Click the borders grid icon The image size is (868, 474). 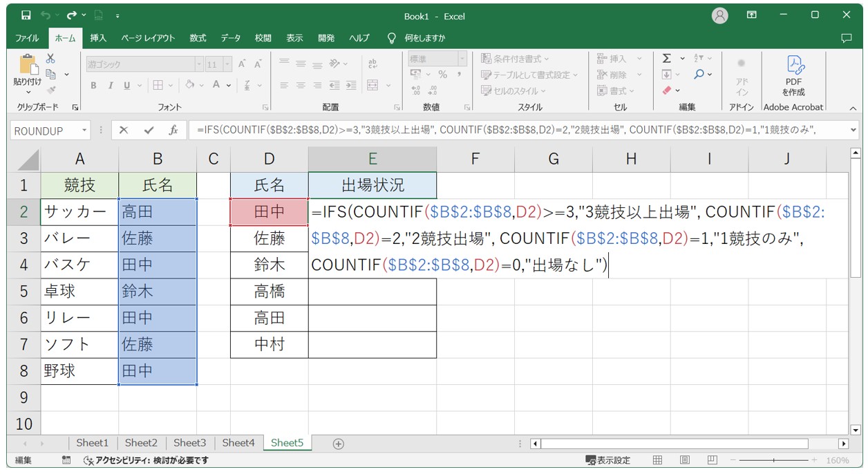click(158, 85)
